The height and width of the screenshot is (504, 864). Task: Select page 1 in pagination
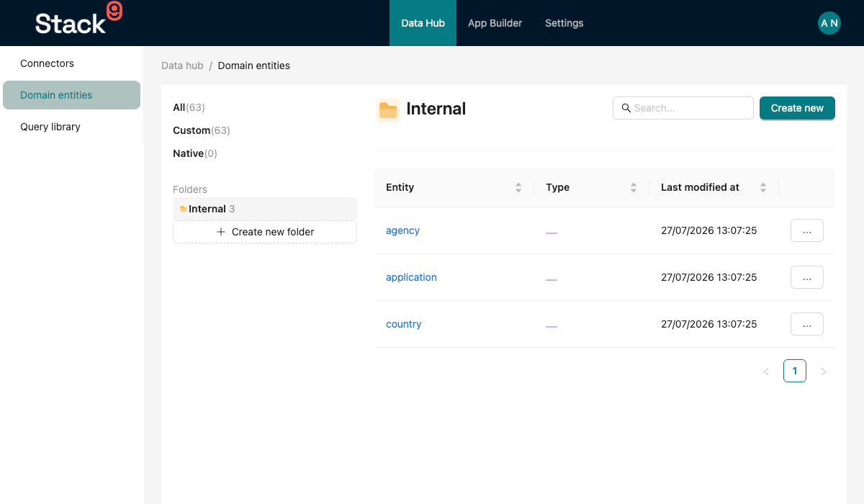coord(795,371)
